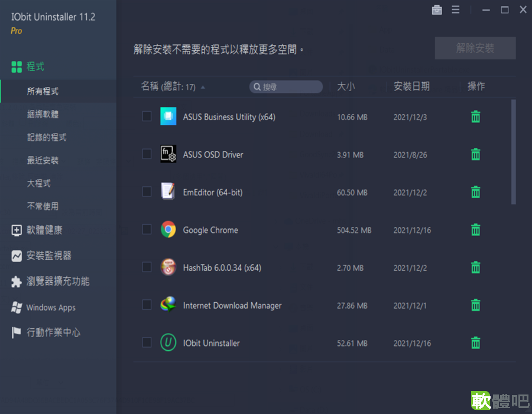This screenshot has height=414, width=532.
Task: Open the toolbox briefcase icon
Action: (437, 10)
